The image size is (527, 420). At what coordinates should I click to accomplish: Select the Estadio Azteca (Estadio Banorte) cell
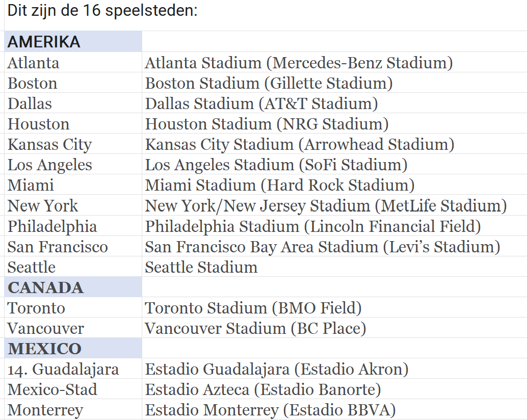[263, 389]
